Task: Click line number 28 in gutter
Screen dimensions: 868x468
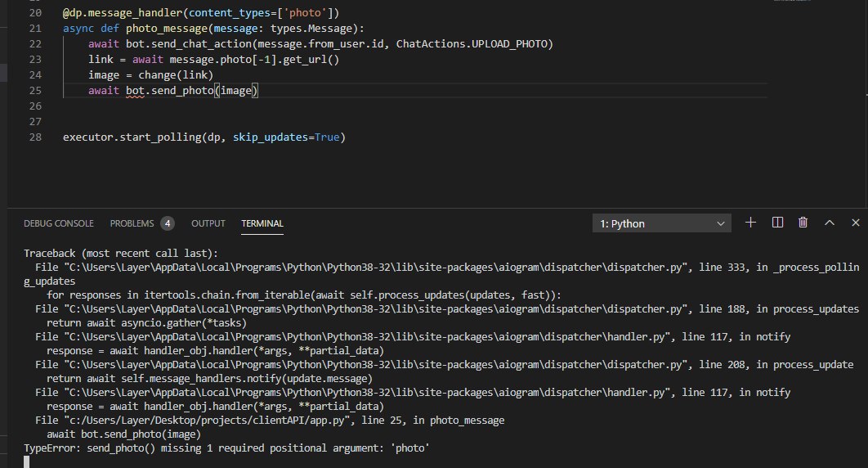Action: pos(35,137)
